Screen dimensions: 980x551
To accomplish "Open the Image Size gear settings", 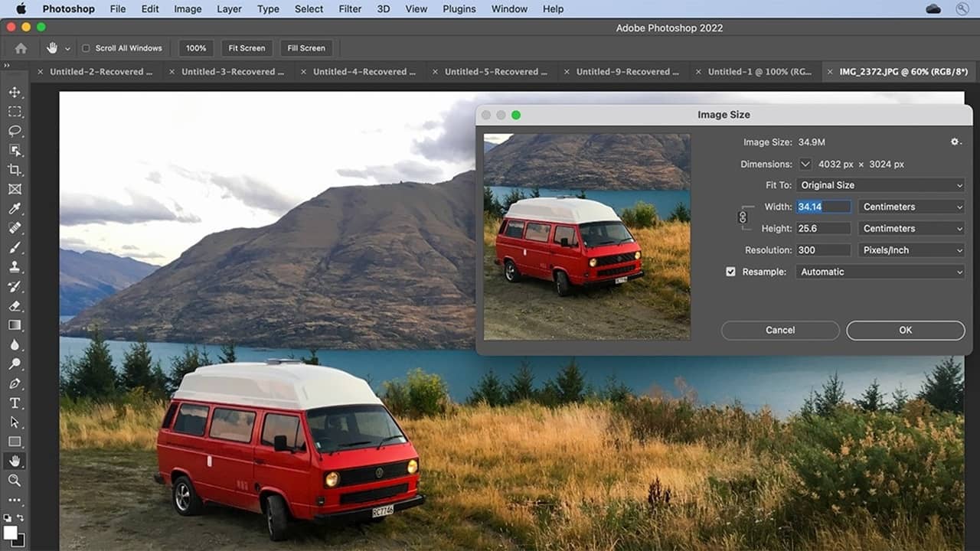I will point(955,142).
